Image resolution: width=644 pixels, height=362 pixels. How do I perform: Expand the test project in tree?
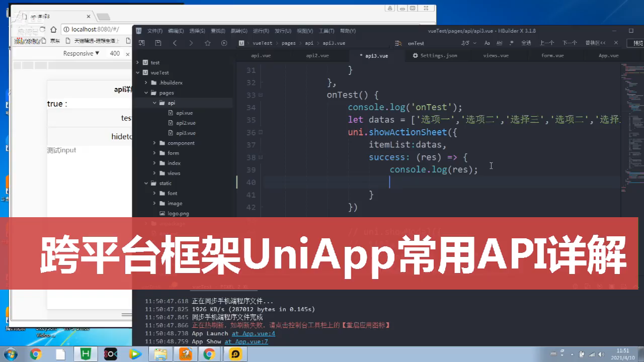tap(137, 62)
